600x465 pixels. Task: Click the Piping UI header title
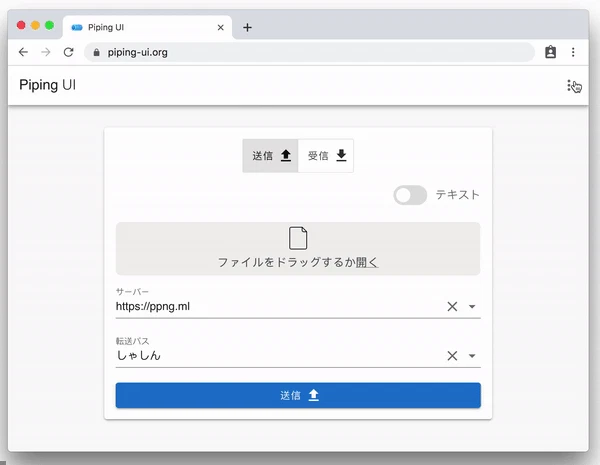point(47,85)
